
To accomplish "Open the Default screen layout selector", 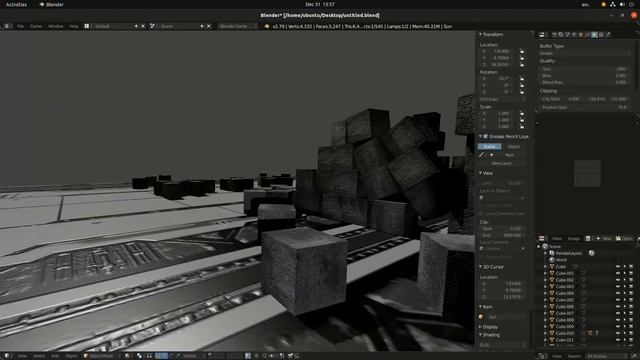I will [112, 26].
